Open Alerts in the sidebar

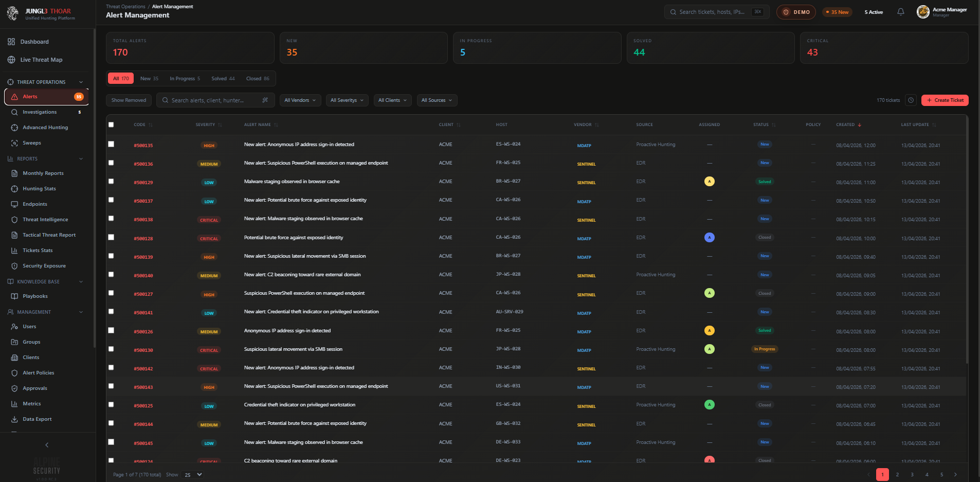46,97
